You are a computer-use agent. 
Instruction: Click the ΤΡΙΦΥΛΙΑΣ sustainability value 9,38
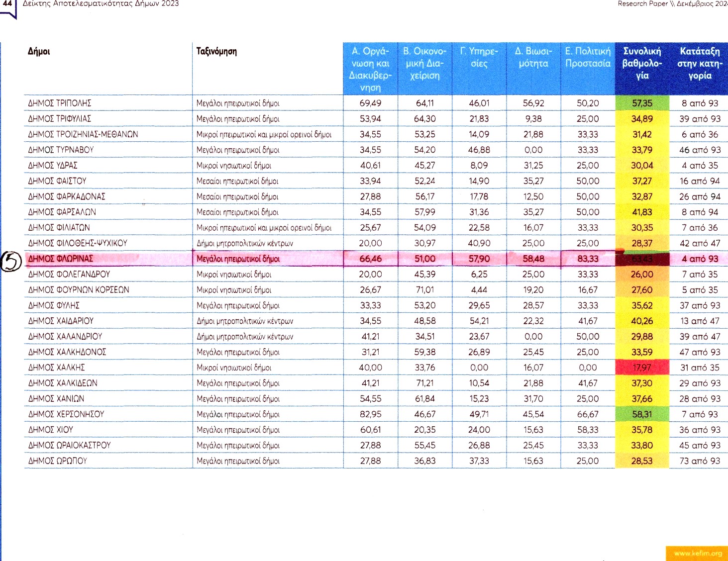(533, 119)
